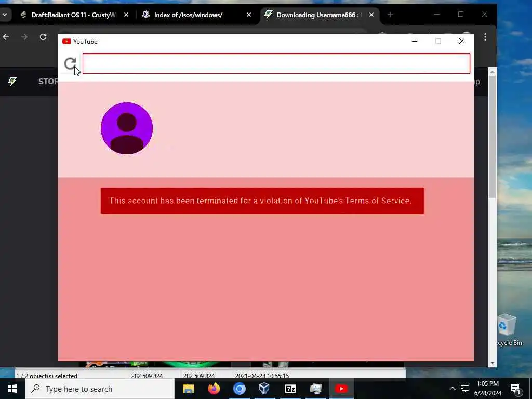Click the scrollbar down arrow in the browser
532x399 pixels.
tap(492, 363)
